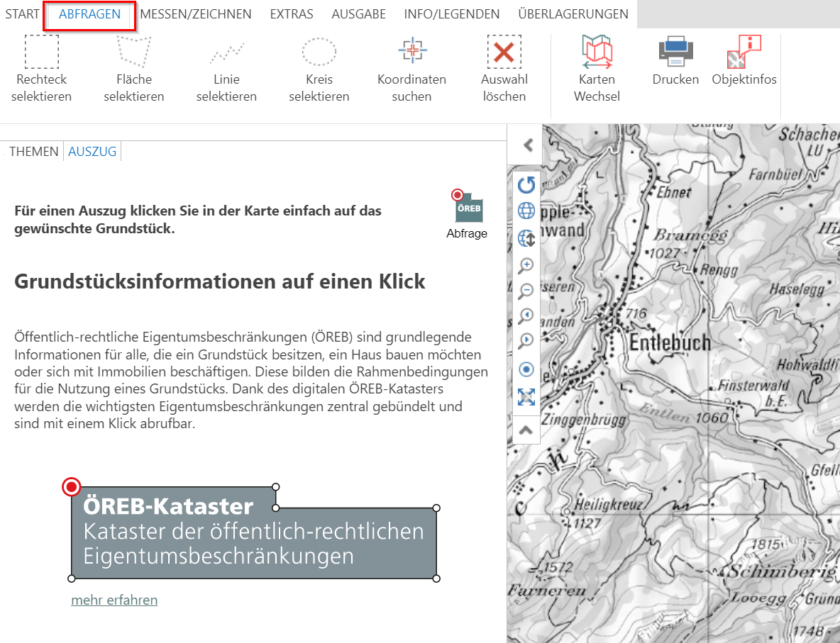Click the EXTRAS menu item

coord(291,13)
